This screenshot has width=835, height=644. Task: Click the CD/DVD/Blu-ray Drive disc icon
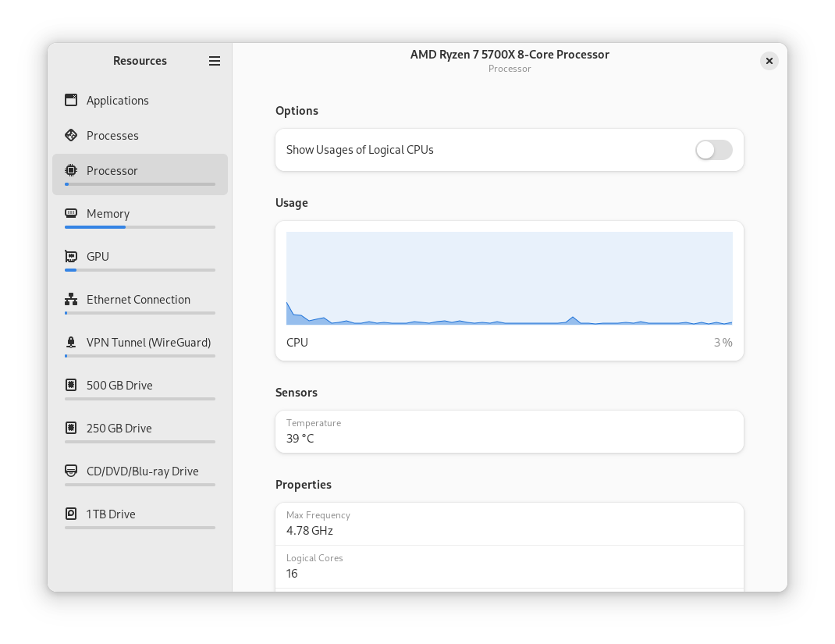(71, 471)
